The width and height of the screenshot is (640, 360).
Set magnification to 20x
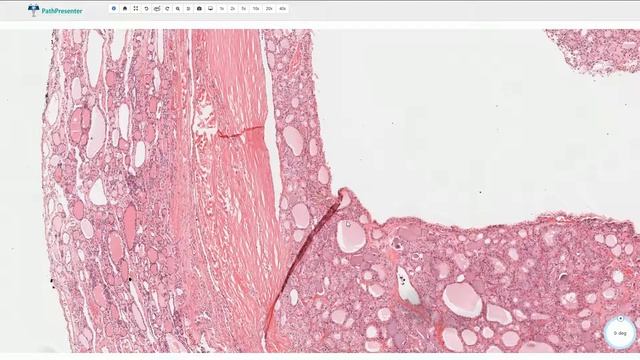pyautogui.click(x=269, y=9)
